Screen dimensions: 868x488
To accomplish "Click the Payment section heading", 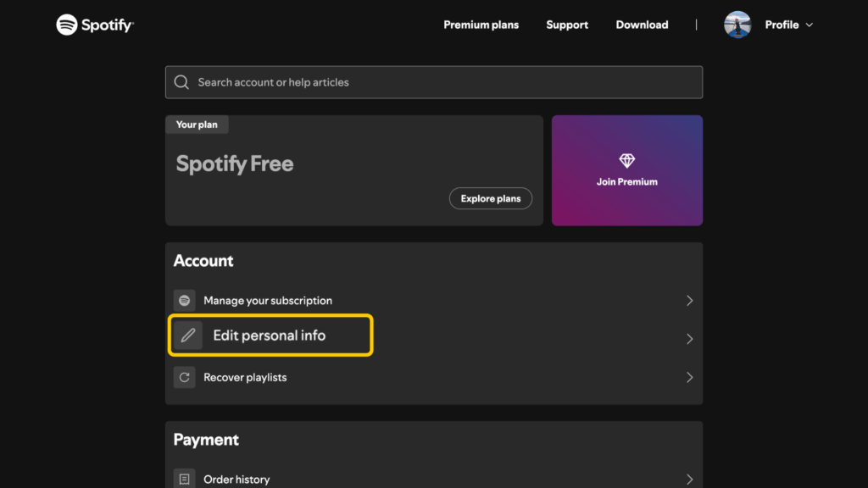I will click(206, 440).
